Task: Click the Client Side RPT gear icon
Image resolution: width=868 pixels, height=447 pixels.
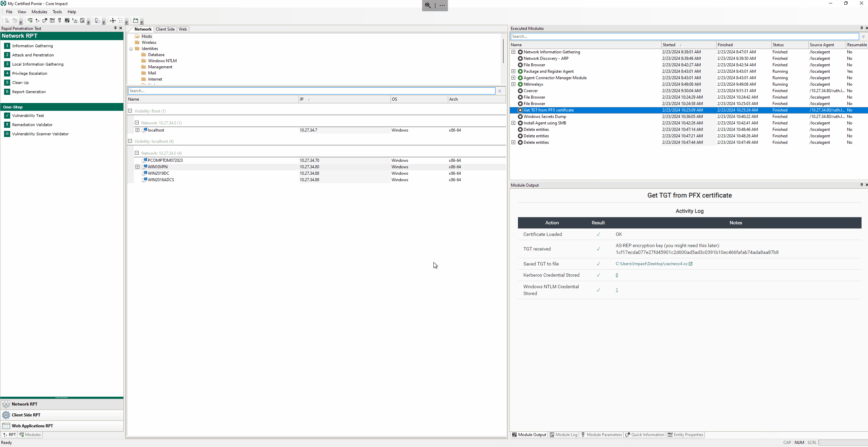Action: pyautogui.click(x=6, y=415)
